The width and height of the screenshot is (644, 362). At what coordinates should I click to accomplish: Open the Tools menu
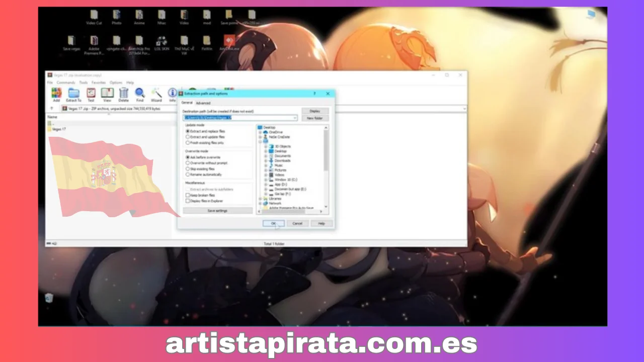(x=83, y=82)
